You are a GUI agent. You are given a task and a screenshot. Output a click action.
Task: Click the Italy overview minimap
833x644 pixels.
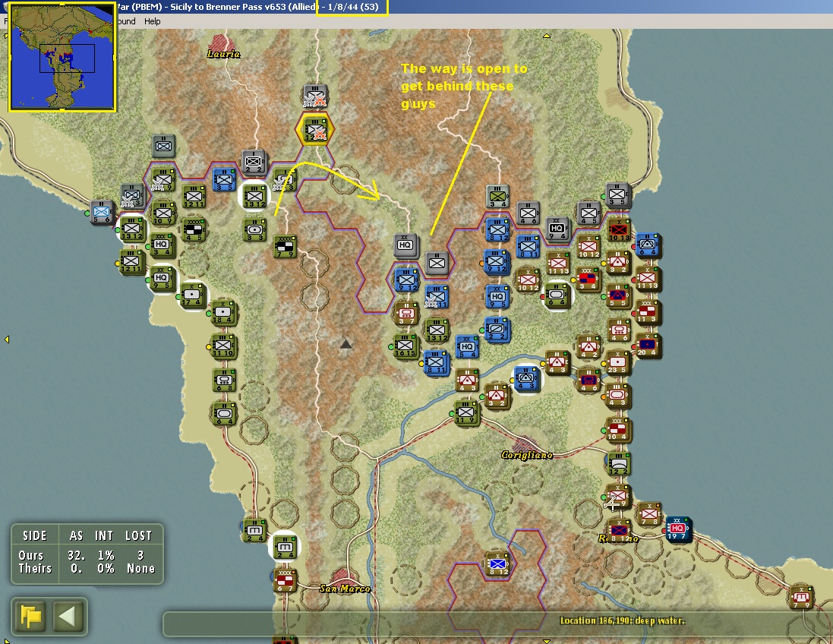[x=62, y=56]
